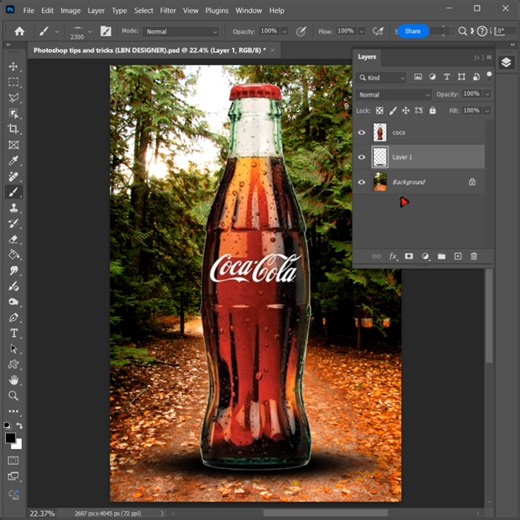The image size is (520, 520).
Task: Turn layer filtering on or off
Action: 489,75
